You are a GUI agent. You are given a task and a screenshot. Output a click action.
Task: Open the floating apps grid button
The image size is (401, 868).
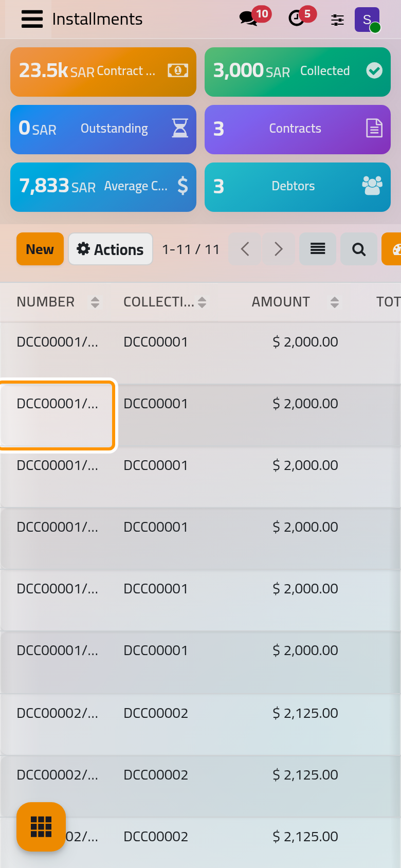tap(41, 827)
